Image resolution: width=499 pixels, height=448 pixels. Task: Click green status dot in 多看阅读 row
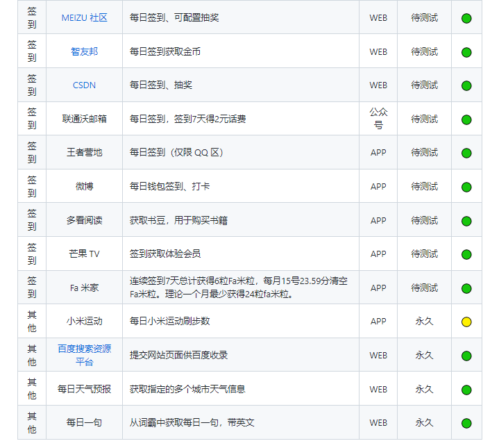coord(466,221)
